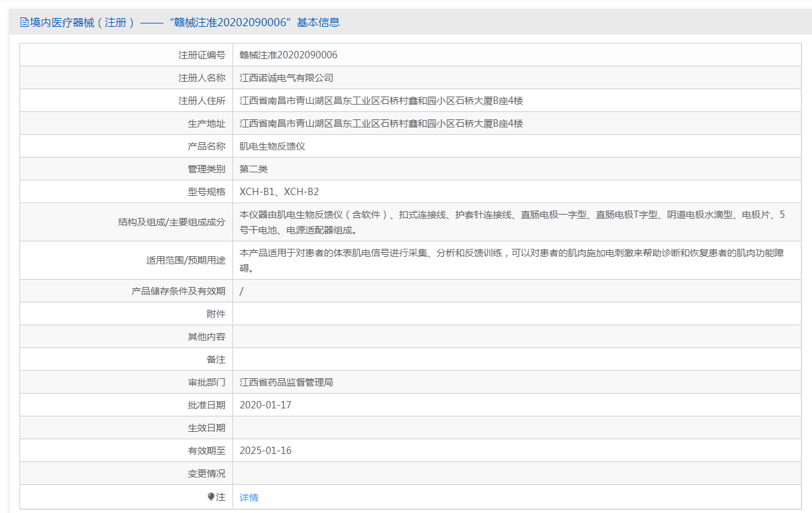Click the management category value 第二类
Viewport: 812px width, 513px height.
(253, 169)
